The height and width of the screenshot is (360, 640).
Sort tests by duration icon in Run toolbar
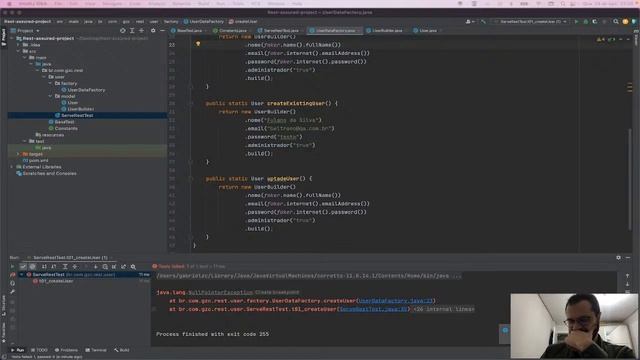coord(53,267)
